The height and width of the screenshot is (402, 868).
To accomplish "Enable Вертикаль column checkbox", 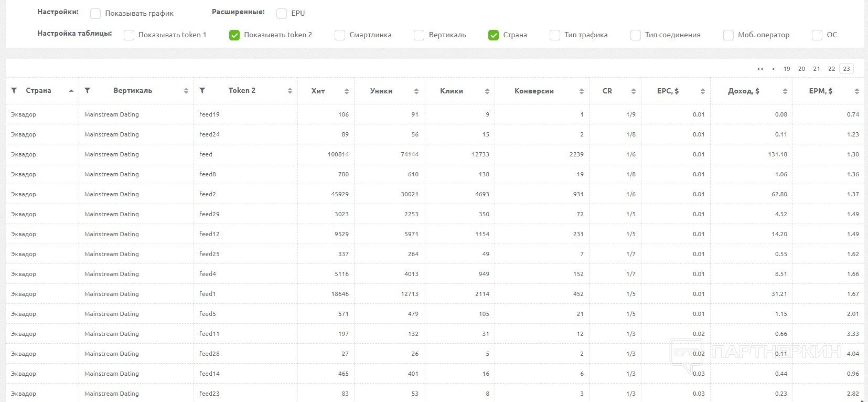I will [419, 35].
